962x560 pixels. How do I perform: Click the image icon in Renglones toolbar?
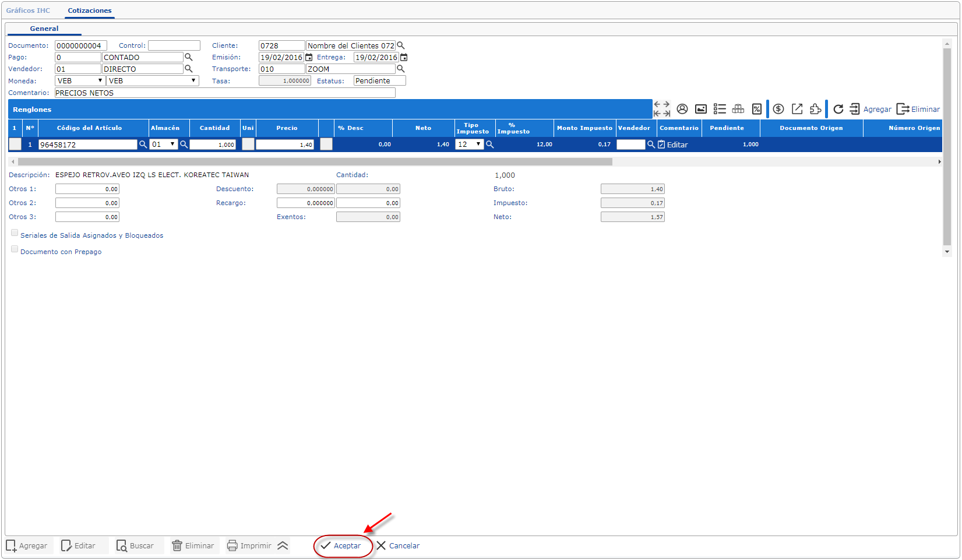tap(701, 109)
